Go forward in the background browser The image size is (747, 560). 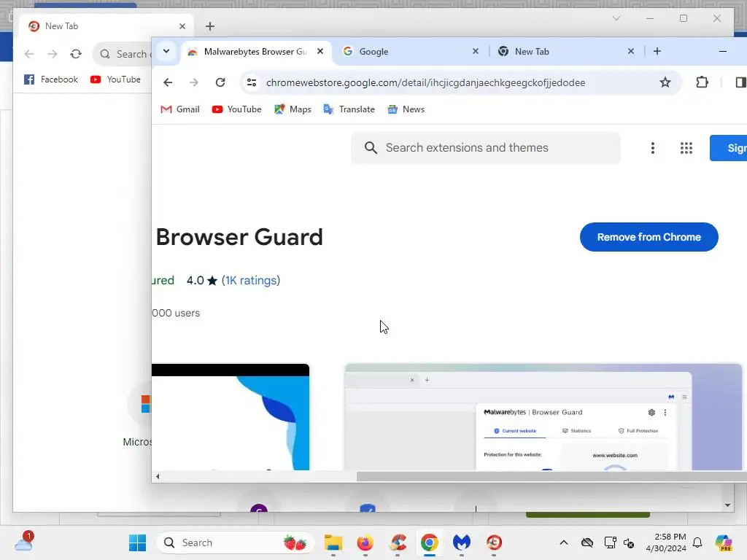point(53,54)
